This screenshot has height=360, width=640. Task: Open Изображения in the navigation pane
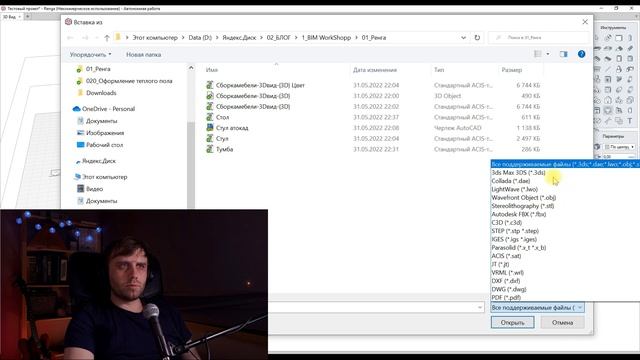(x=105, y=133)
